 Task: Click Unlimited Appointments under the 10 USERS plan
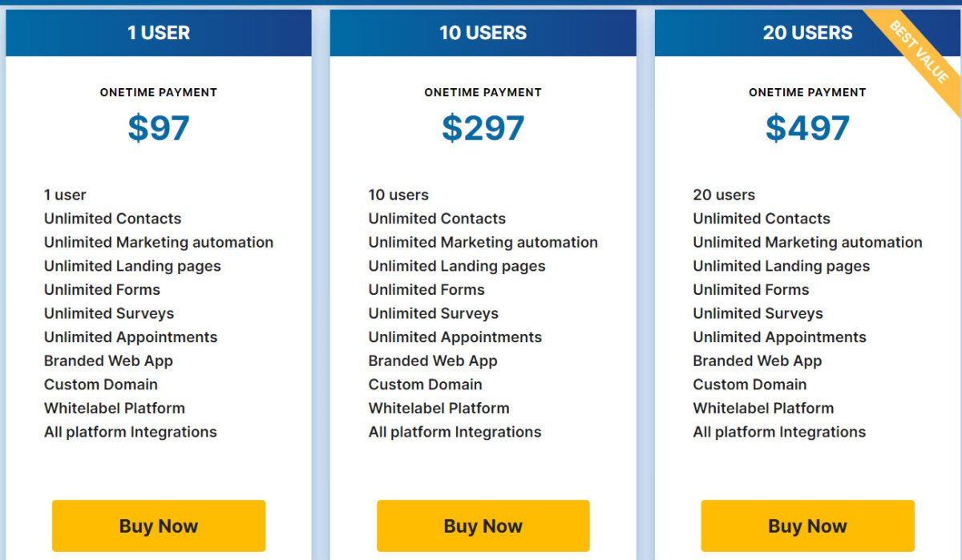pyautogui.click(x=455, y=336)
